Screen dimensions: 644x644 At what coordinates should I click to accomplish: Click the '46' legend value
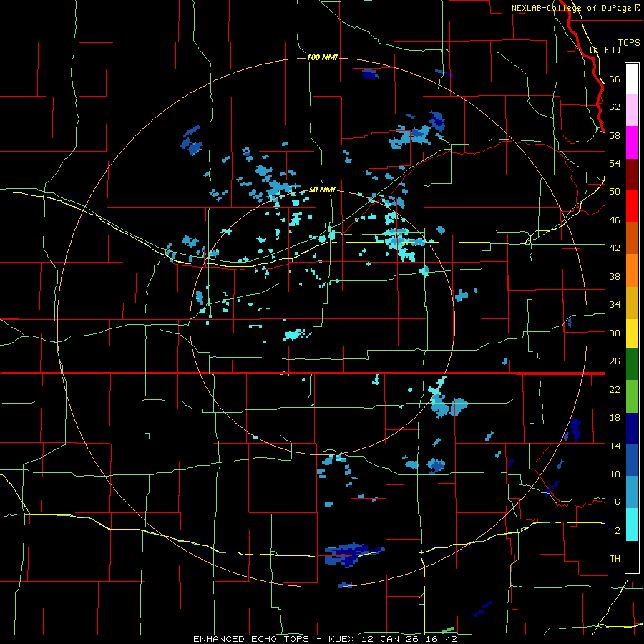615,220
